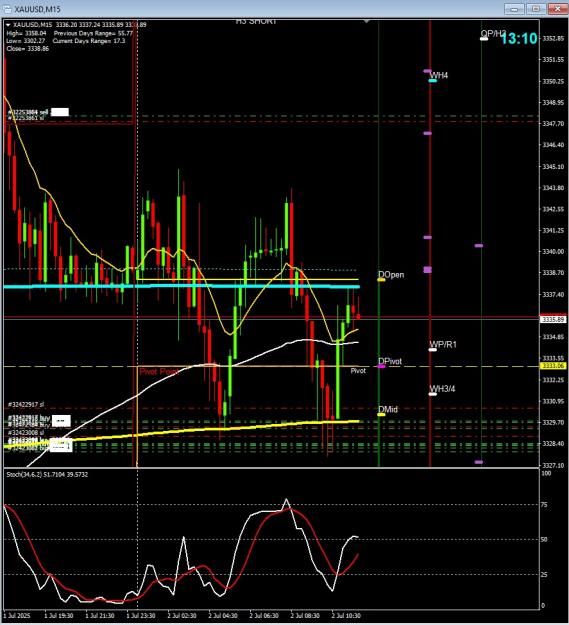Close the XAUUSD,M15 chart window
The image size is (569, 625).
[x=558, y=8]
